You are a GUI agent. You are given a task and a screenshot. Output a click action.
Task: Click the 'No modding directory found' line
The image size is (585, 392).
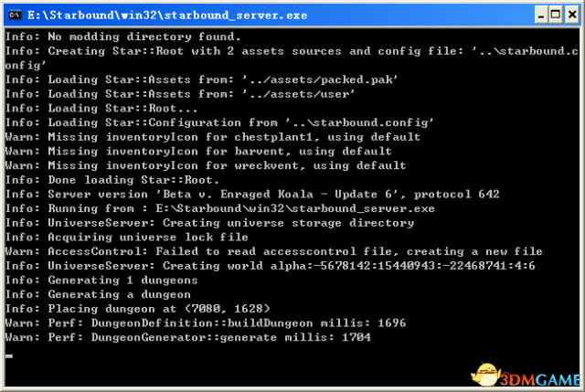coord(123,37)
